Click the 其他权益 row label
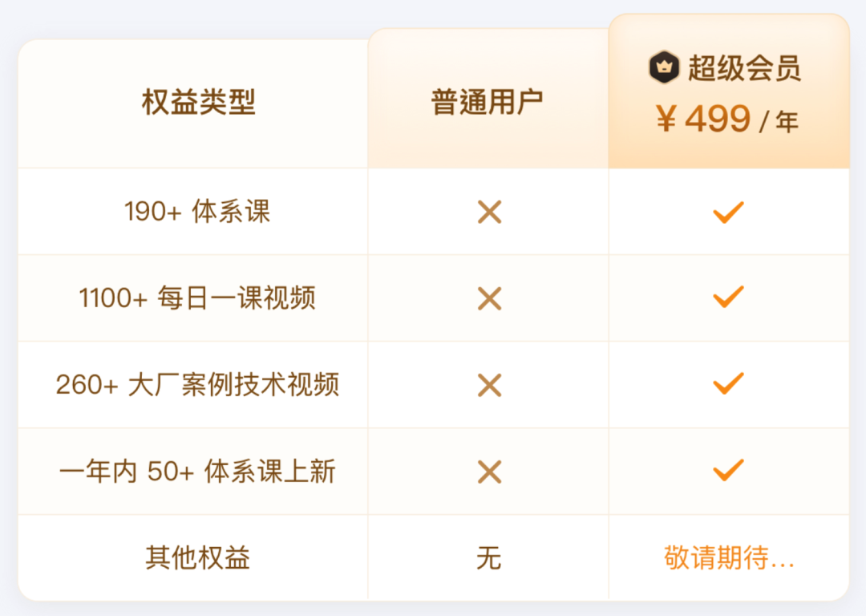 pos(197,558)
